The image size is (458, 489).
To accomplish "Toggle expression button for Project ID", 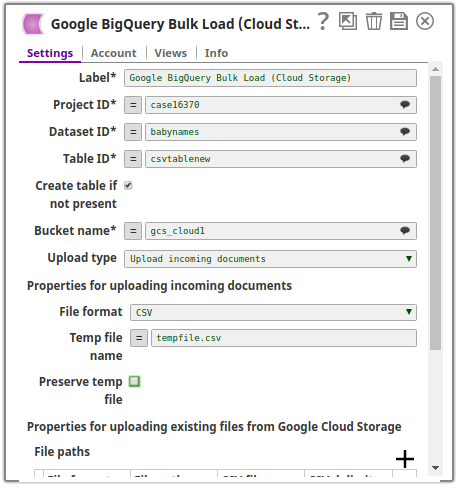I will coord(133,105).
